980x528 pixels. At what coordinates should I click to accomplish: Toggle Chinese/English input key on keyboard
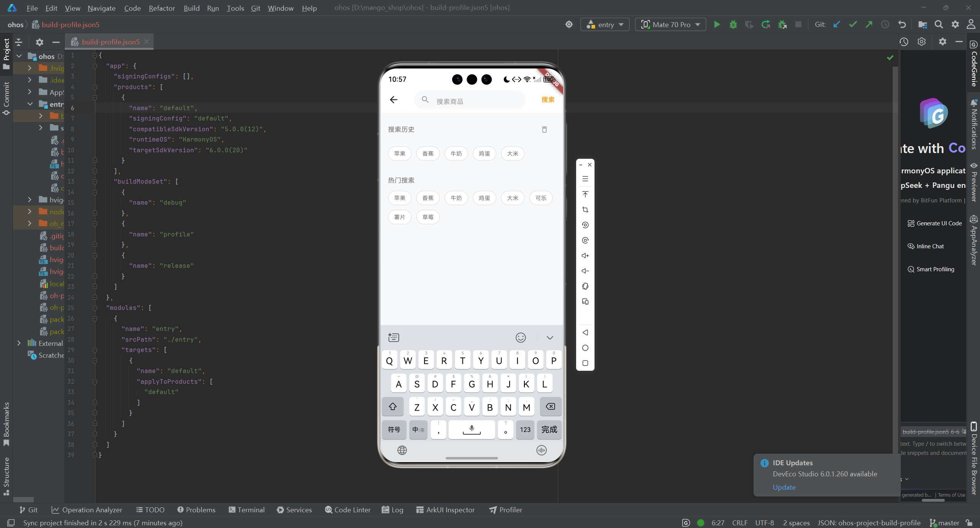(x=418, y=430)
